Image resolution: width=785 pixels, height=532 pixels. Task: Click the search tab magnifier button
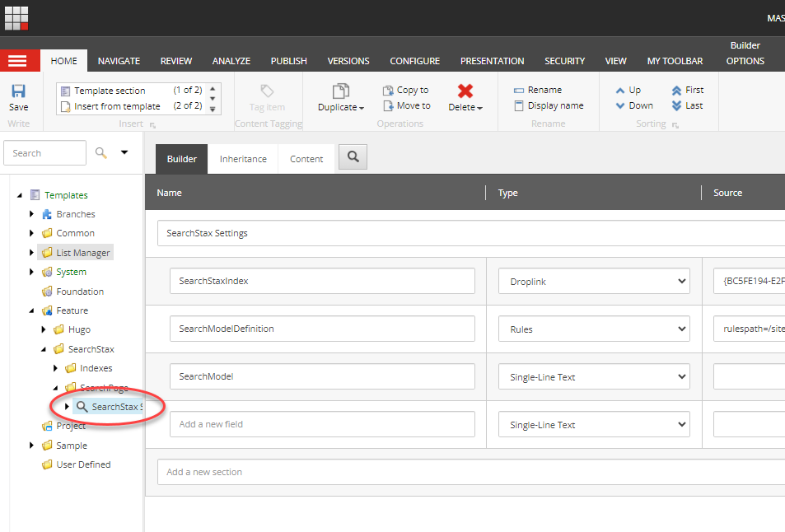click(x=353, y=156)
